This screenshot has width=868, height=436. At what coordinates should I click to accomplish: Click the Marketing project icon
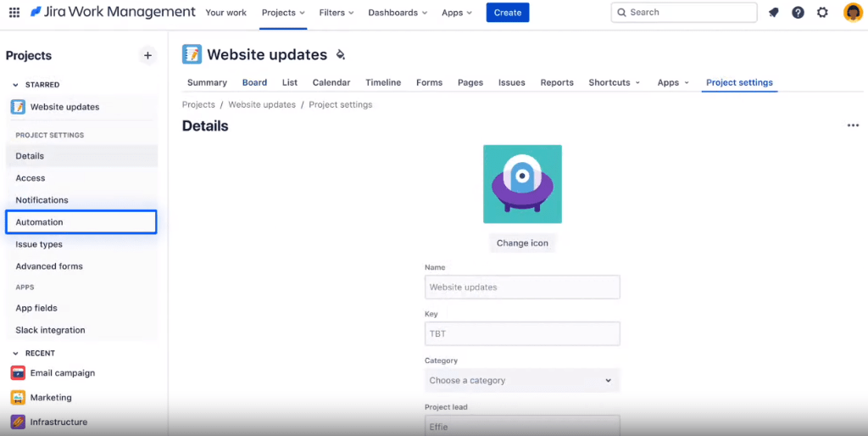coord(18,397)
